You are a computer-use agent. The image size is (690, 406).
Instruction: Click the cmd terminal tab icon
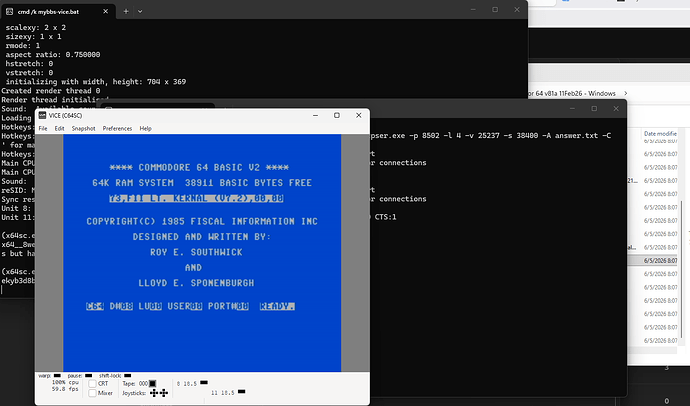(9, 12)
